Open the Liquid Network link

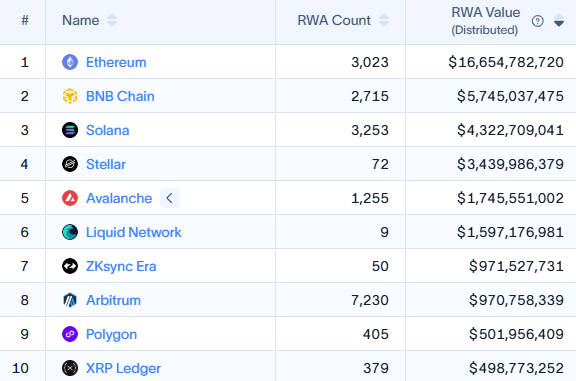click(x=134, y=232)
